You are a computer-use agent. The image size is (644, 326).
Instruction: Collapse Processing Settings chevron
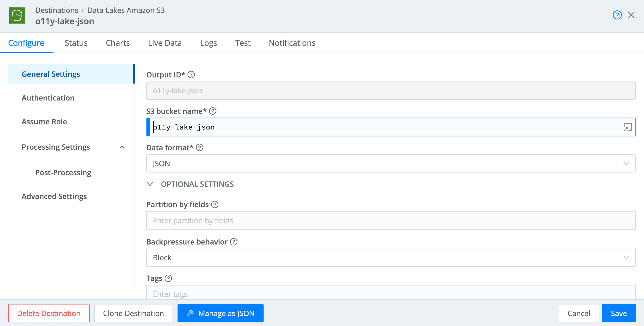[122, 147]
